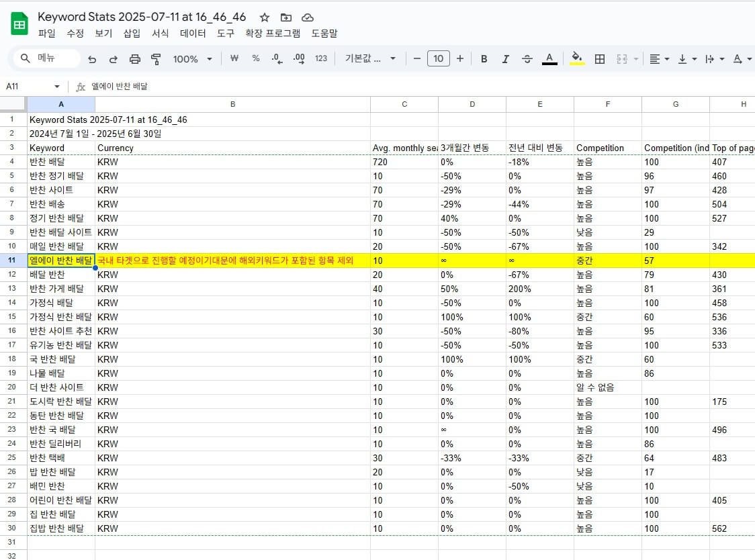Click the formula bar content
755x560 pixels.
(120, 86)
